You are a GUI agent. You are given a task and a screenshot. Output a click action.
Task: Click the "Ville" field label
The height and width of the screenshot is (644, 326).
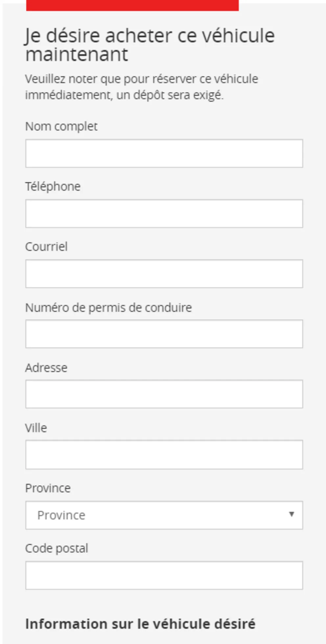36,428
